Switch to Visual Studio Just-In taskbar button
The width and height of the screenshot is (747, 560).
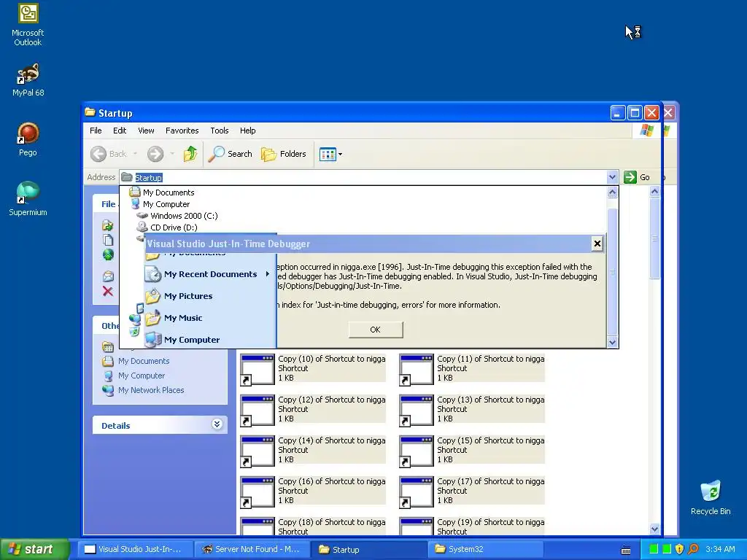pyautogui.click(x=135, y=549)
